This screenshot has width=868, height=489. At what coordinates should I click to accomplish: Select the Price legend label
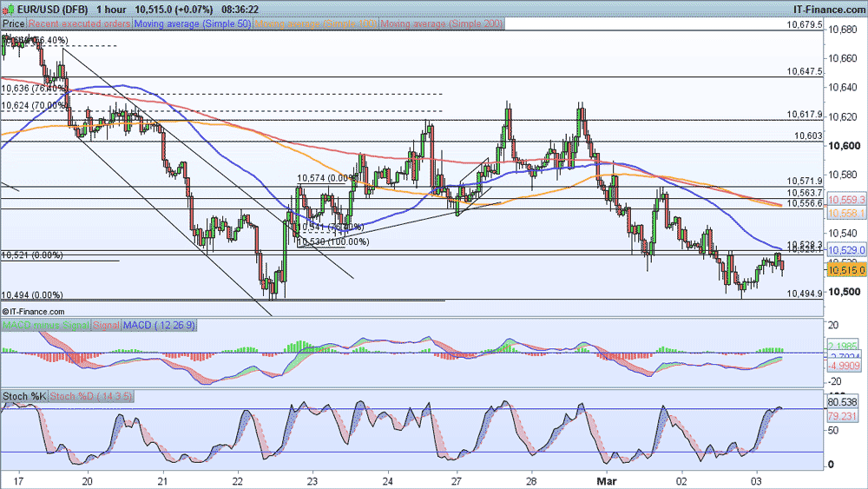(14, 23)
